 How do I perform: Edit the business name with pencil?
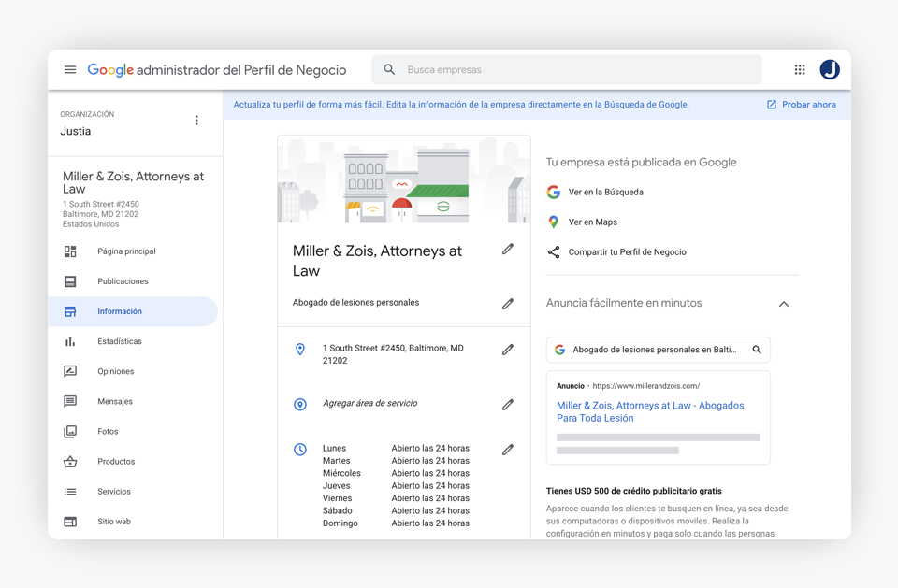coord(508,249)
